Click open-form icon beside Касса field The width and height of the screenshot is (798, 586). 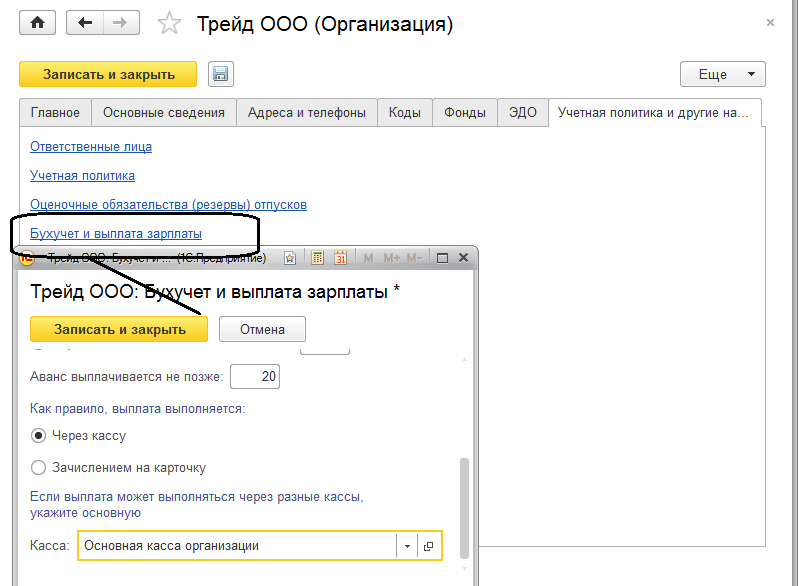tap(429, 546)
